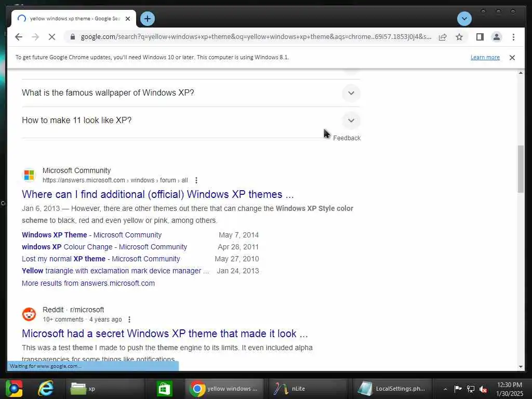Open "Where can I find additional (official) Windows XP themes"
The height and width of the screenshot is (399, 532).
(x=158, y=194)
